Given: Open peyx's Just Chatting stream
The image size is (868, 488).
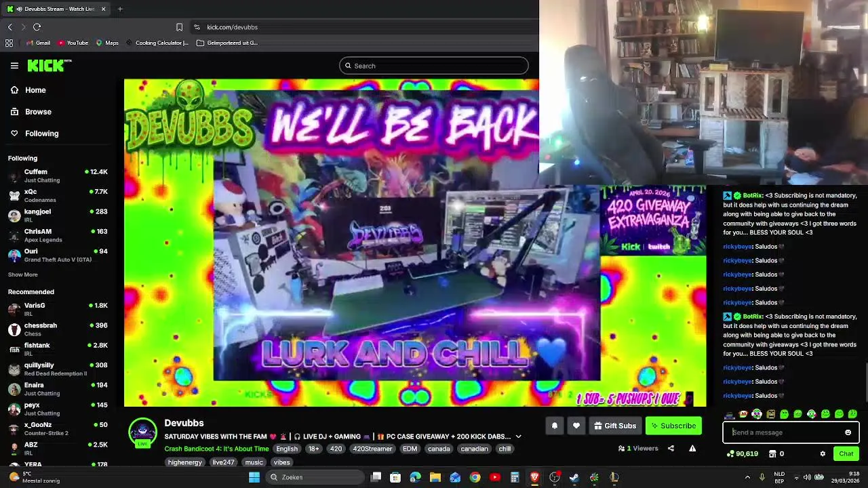Looking at the screenshot, I should point(58,409).
